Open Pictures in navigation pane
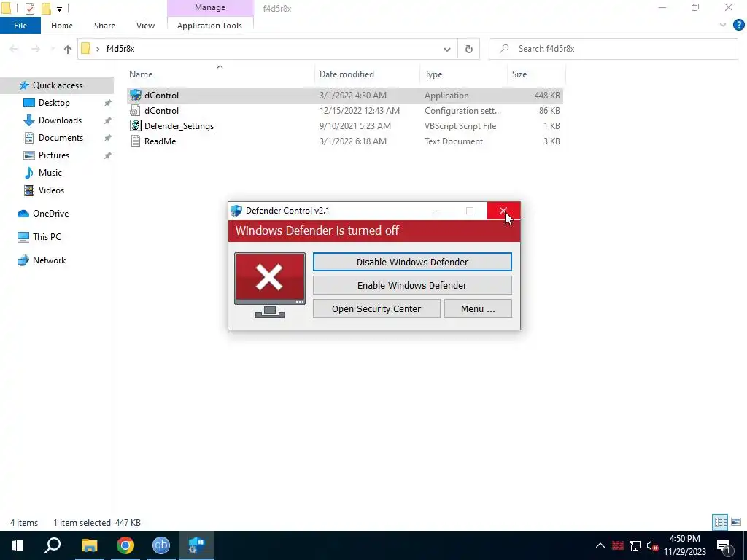 click(x=54, y=155)
